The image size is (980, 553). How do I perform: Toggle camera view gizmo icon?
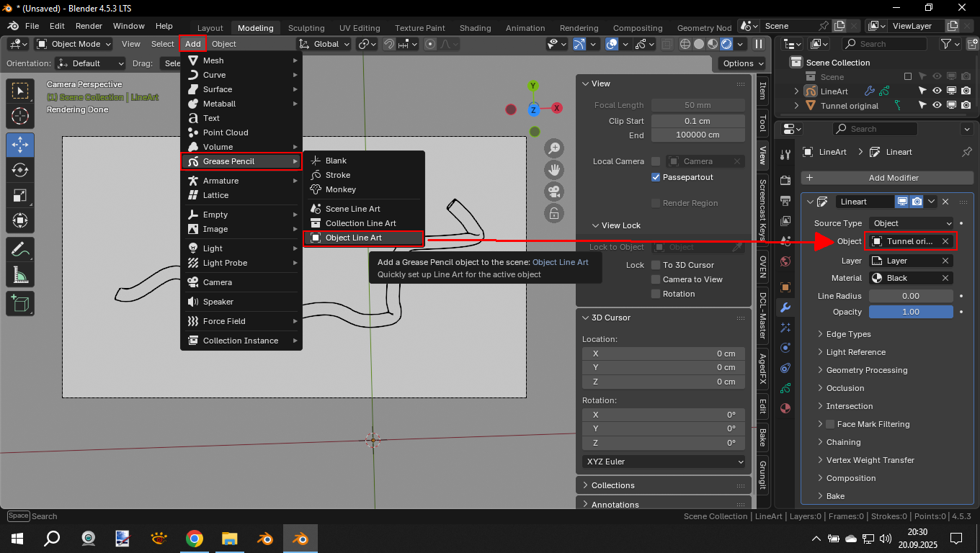(x=554, y=192)
